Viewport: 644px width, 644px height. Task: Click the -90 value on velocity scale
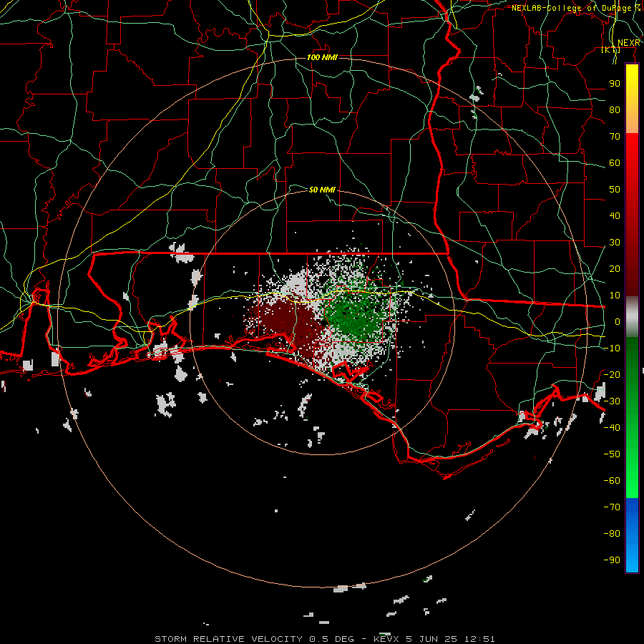612,560
